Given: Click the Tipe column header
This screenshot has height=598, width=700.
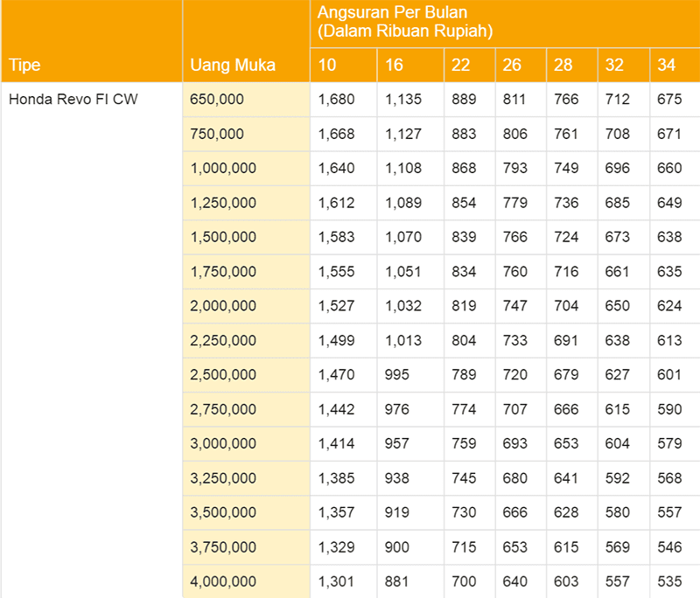Looking at the screenshot, I should point(25,66).
